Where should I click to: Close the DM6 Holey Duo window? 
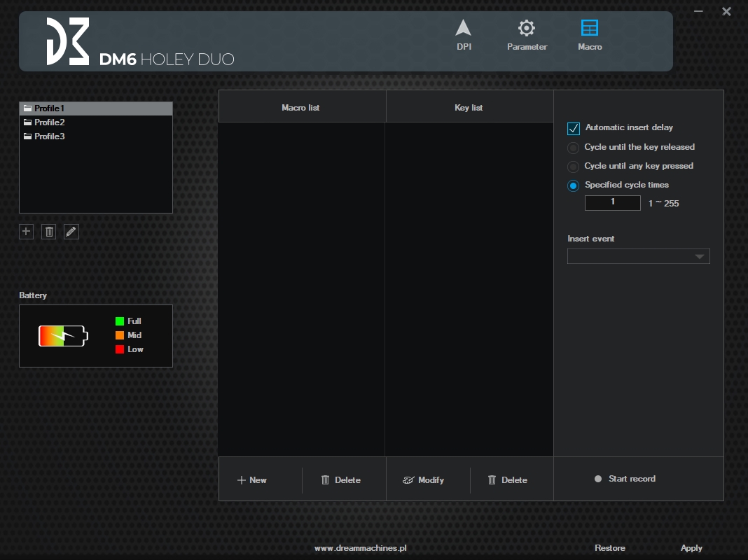pyautogui.click(x=726, y=11)
